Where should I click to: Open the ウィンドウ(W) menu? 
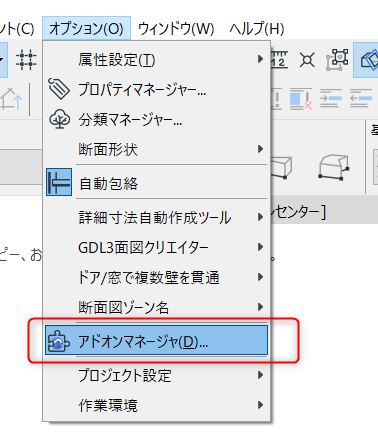tap(176, 29)
